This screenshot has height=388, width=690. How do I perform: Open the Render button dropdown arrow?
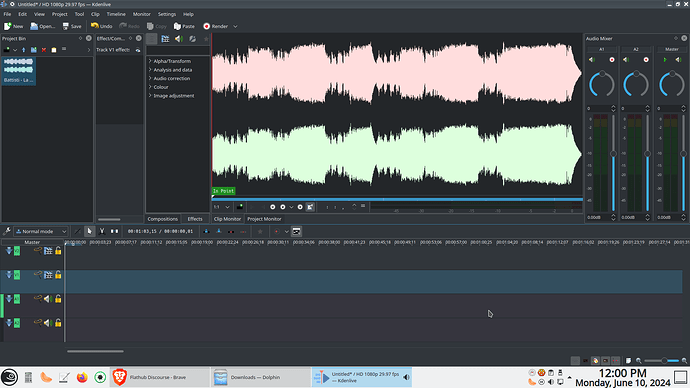click(235, 26)
